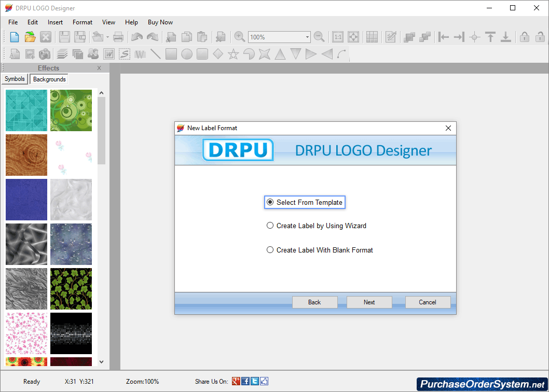Image resolution: width=549 pixels, height=392 pixels.
Task: Click the Bring to front icon
Action: [x=409, y=37]
